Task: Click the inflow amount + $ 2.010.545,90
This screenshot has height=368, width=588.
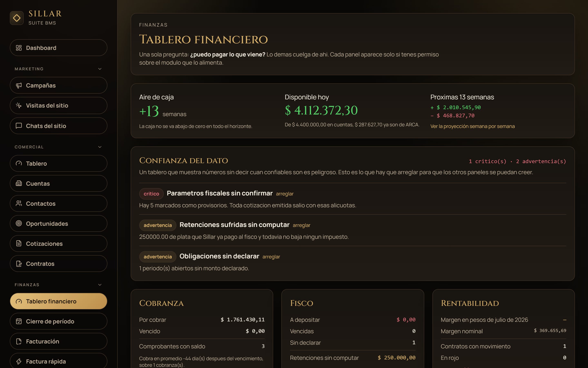Action: tap(455, 107)
